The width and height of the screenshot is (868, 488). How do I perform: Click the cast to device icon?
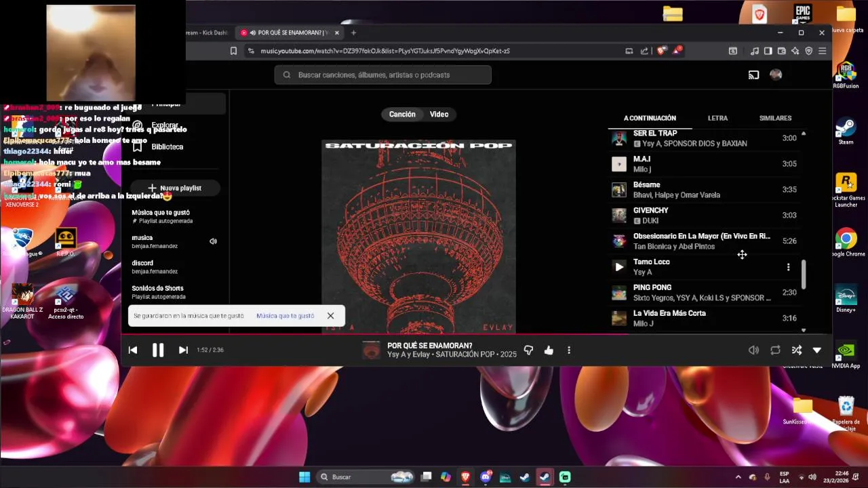click(753, 75)
